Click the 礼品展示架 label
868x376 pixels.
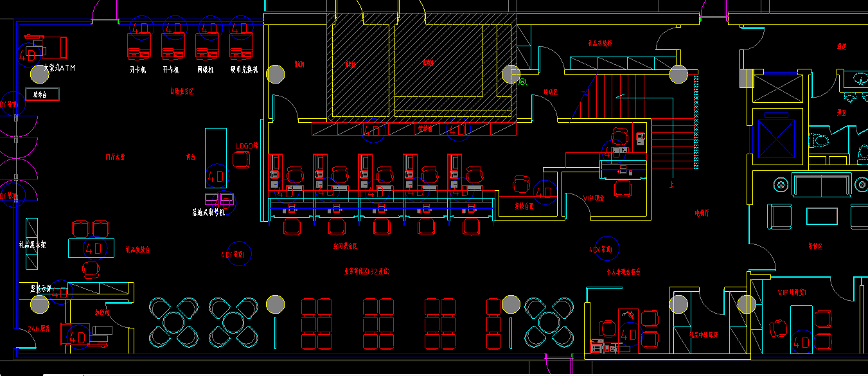[x=32, y=245]
